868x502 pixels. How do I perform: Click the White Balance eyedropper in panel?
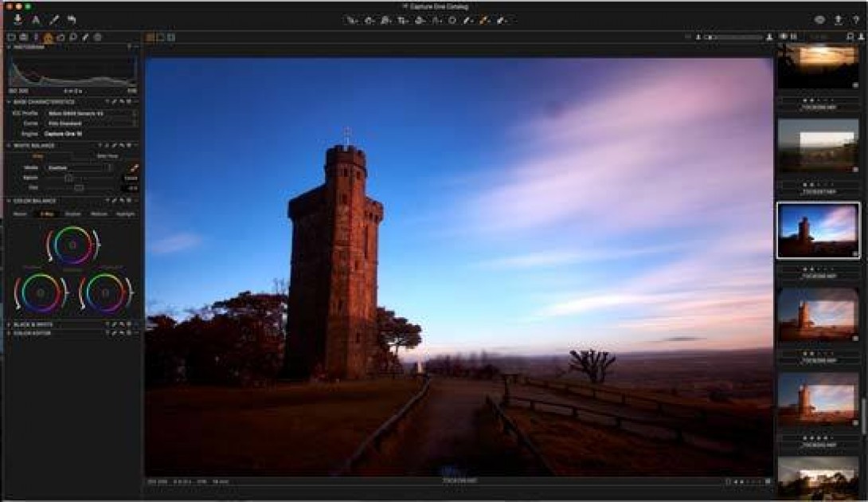[x=134, y=167]
